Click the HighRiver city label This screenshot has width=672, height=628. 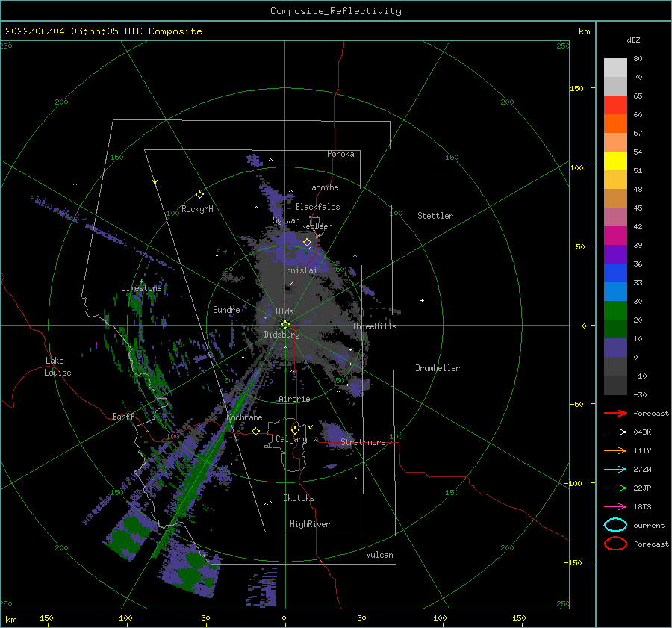(310, 524)
